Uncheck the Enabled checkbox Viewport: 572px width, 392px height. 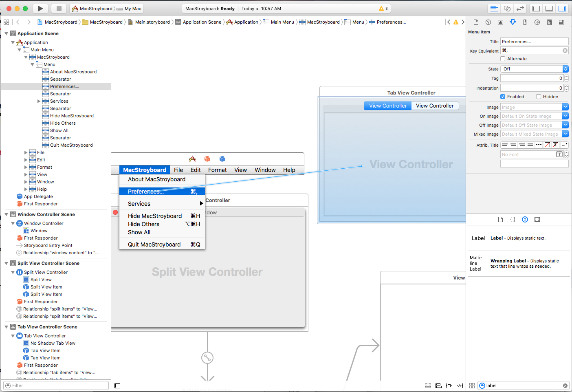[x=503, y=97]
